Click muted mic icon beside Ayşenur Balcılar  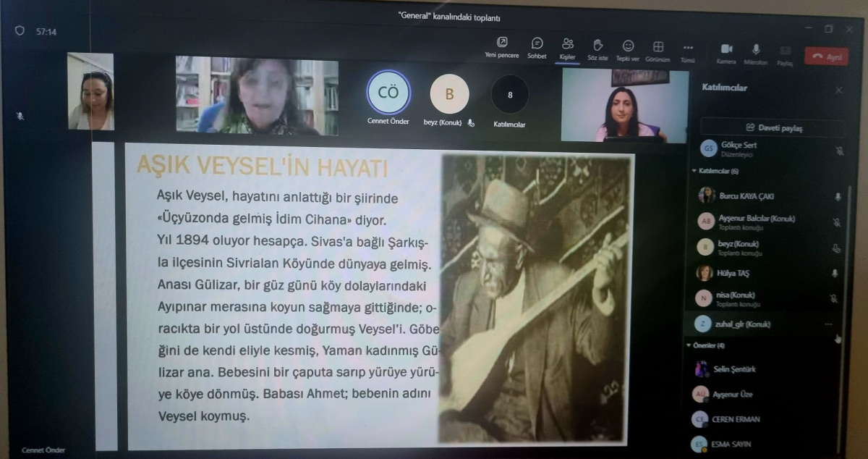(x=835, y=222)
